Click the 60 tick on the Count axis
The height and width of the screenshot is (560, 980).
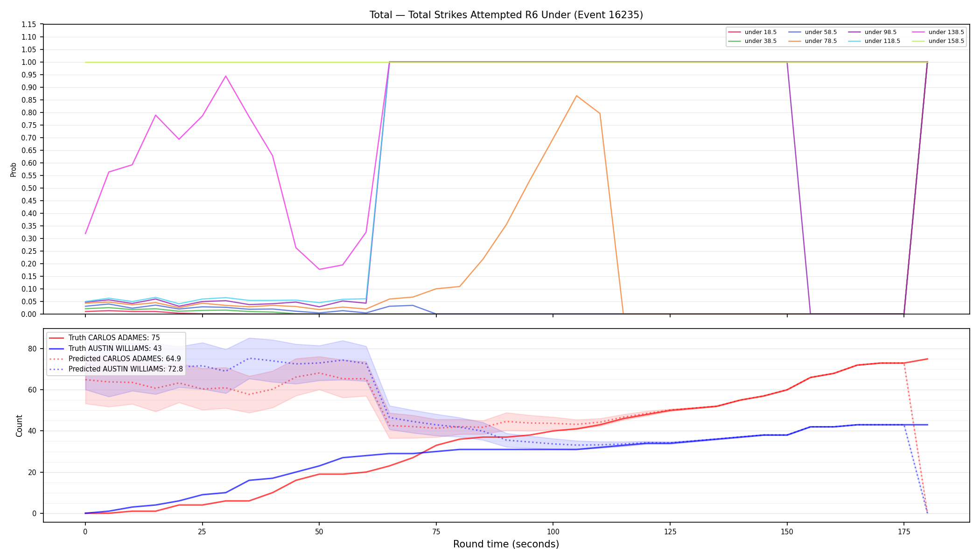point(32,390)
